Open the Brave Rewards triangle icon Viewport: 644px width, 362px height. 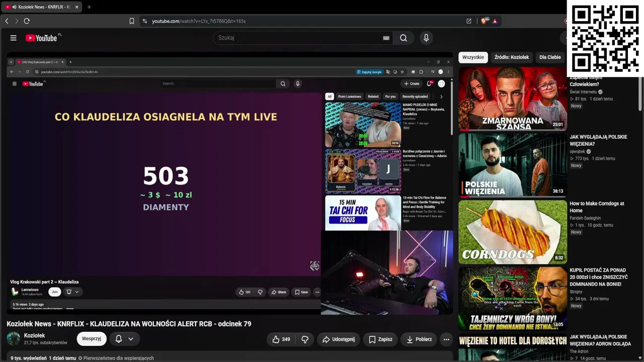coord(495,21)
